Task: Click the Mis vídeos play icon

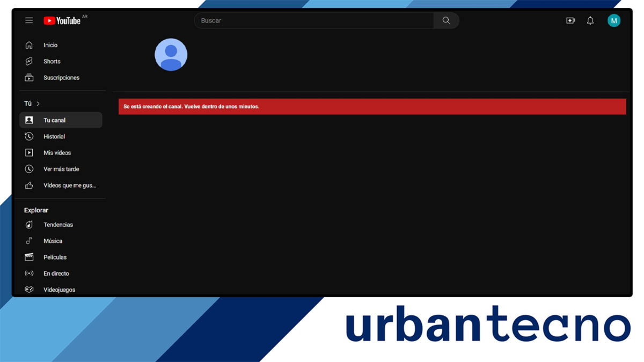Action: click(29, 153)
